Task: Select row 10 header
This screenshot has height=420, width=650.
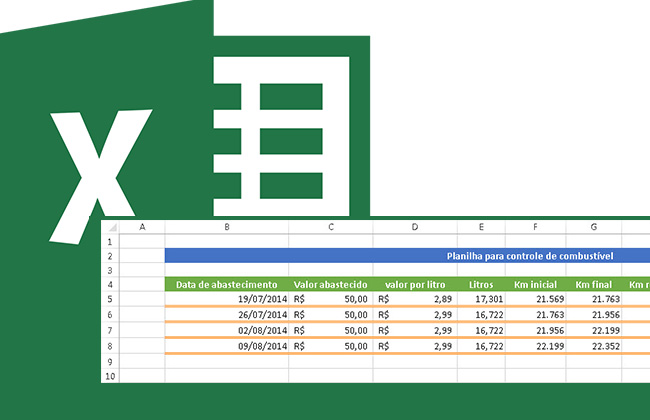Action: tap(110, 376)
